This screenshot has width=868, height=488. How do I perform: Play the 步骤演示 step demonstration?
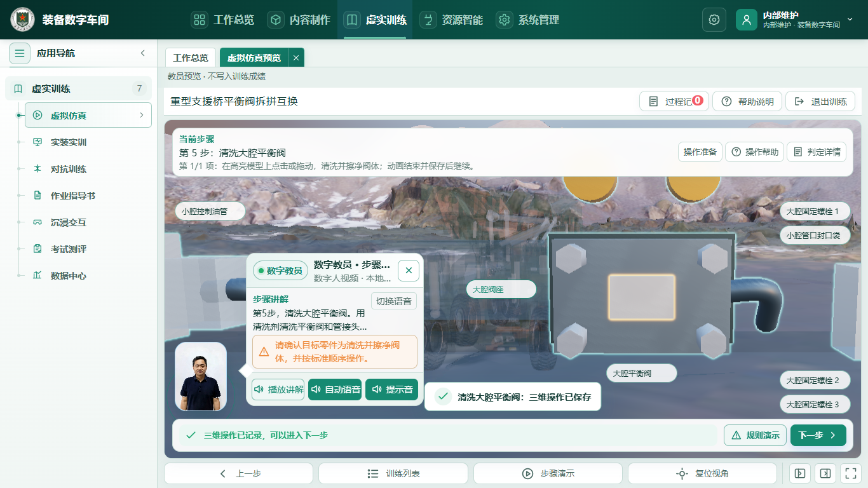click(548, 473)
